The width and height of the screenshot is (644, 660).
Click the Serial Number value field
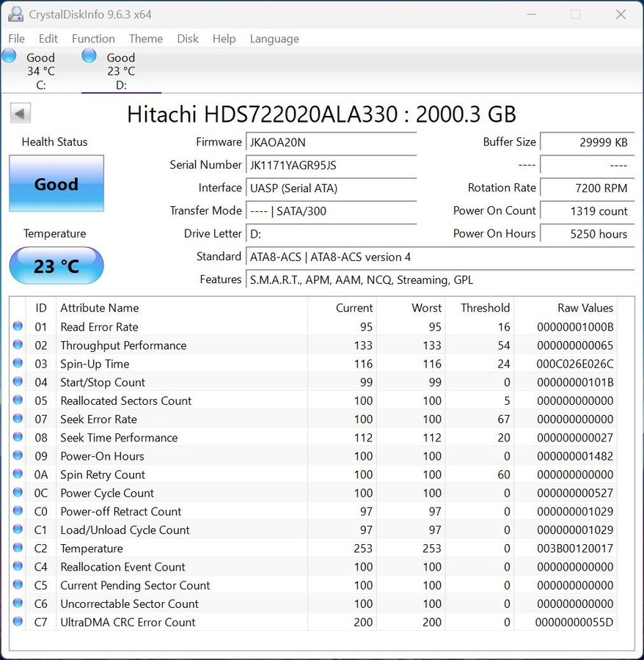(332, 165)
